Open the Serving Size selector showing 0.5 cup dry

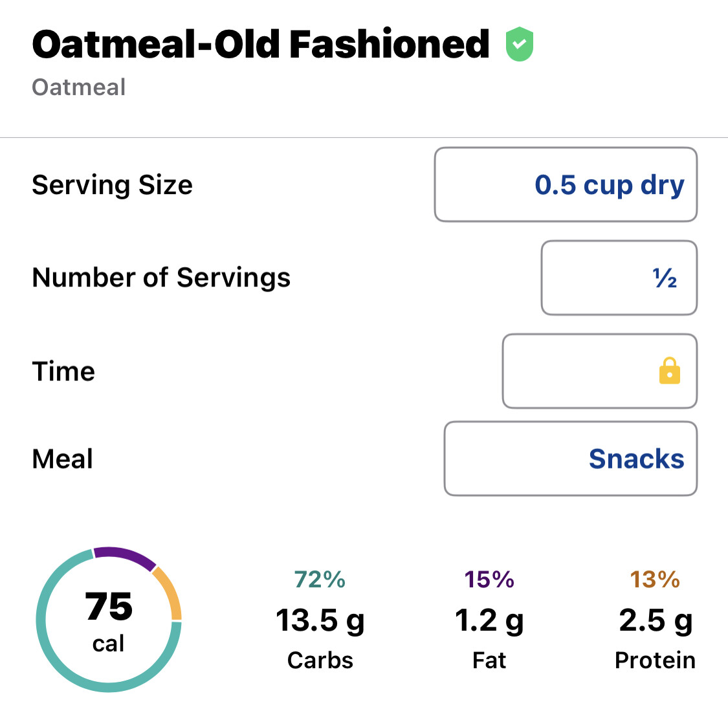pyautogui.click(x=566, y=185)
